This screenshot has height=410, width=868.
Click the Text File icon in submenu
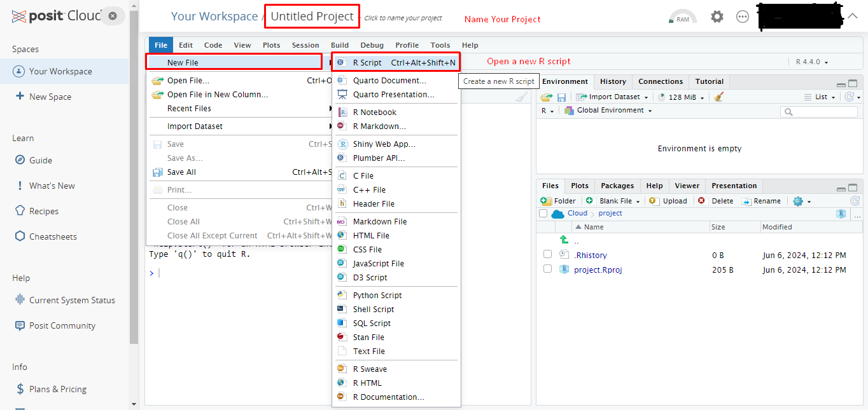(342, 351)
